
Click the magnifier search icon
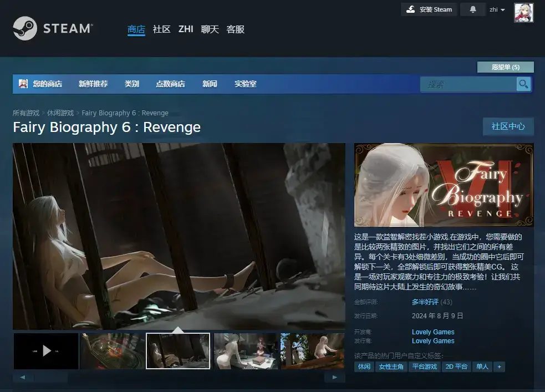point(523,84)
